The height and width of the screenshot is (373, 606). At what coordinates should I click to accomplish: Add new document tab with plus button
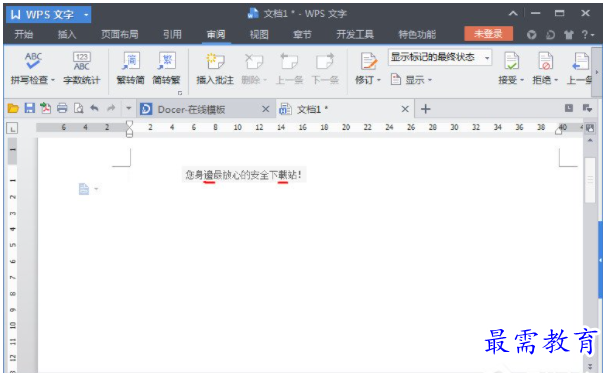click(426, 109)
